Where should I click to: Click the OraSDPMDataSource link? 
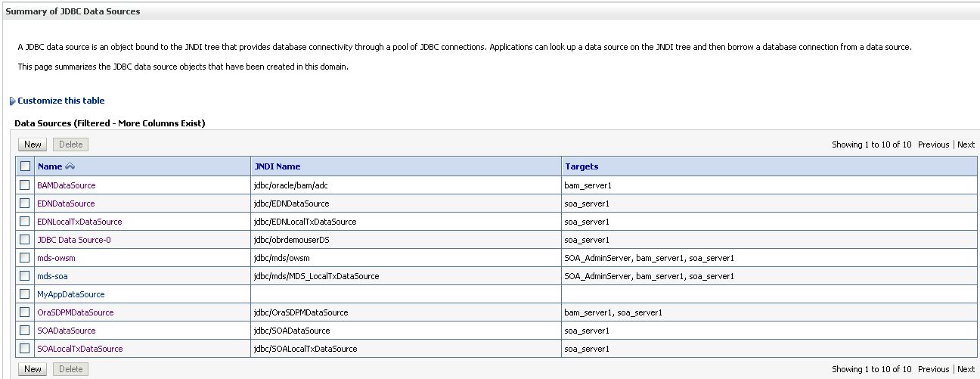(x=75, y=312)
